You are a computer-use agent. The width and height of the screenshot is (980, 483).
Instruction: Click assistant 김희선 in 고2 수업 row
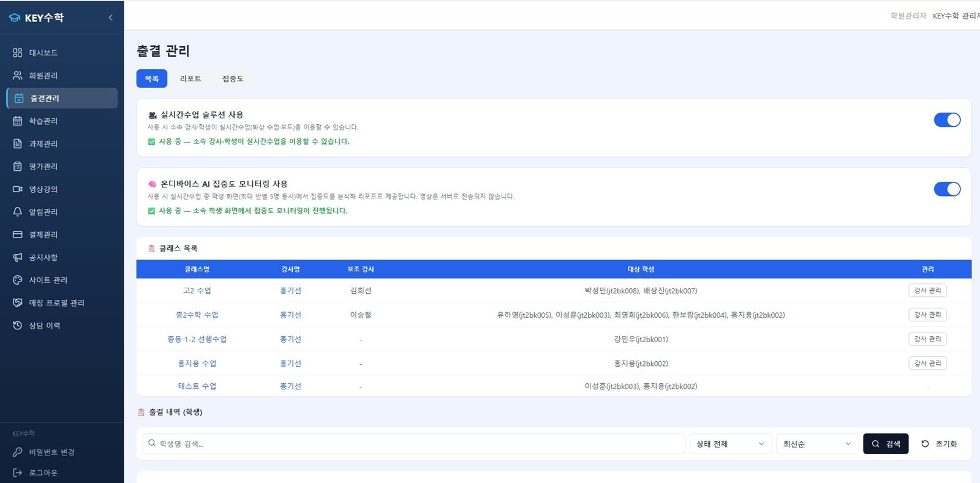(x=361, y=291)
